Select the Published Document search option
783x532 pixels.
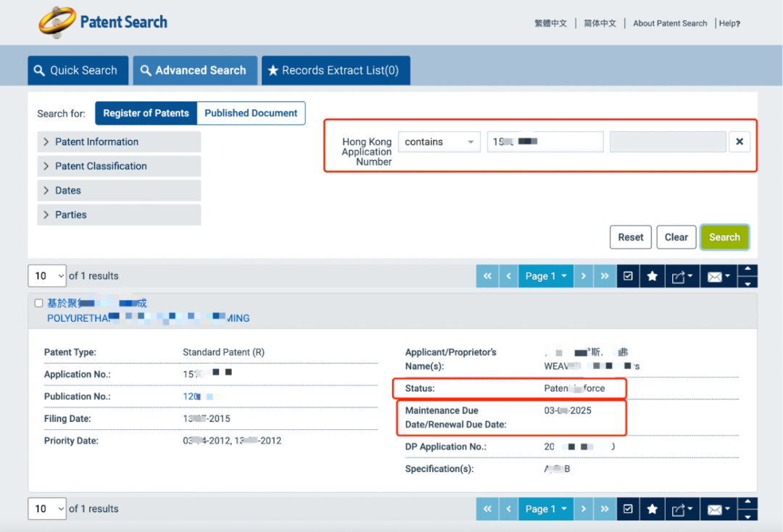pos(251,113)
